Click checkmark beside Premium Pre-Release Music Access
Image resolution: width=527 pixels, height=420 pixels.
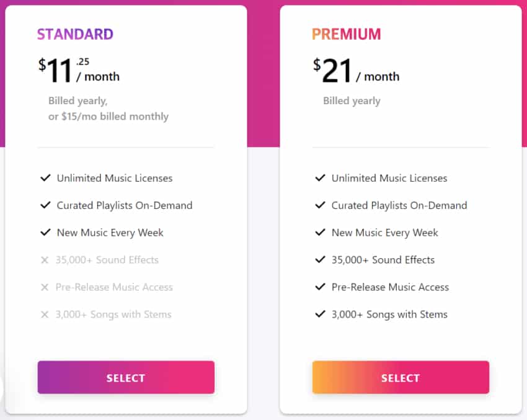coord(320,287)
